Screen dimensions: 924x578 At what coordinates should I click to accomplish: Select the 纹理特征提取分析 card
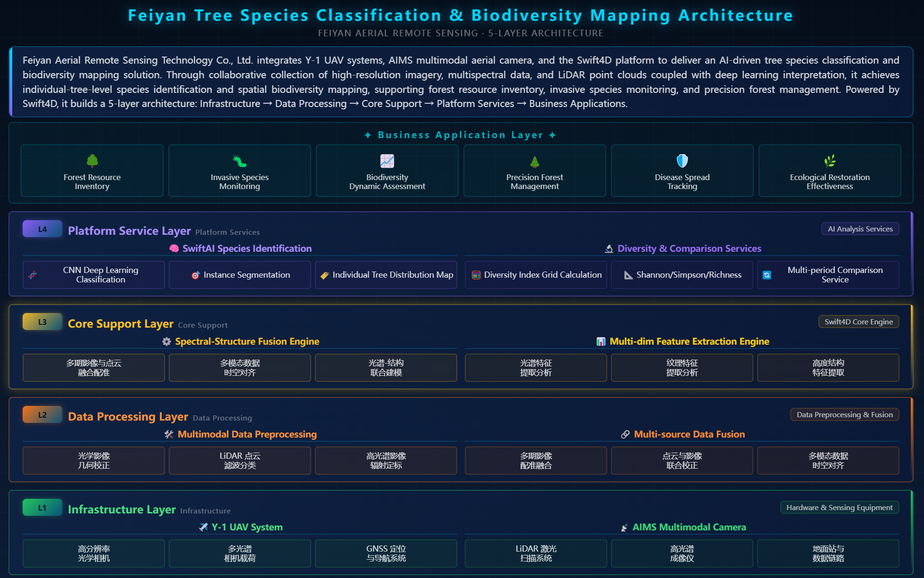click(x=682, y=368)
